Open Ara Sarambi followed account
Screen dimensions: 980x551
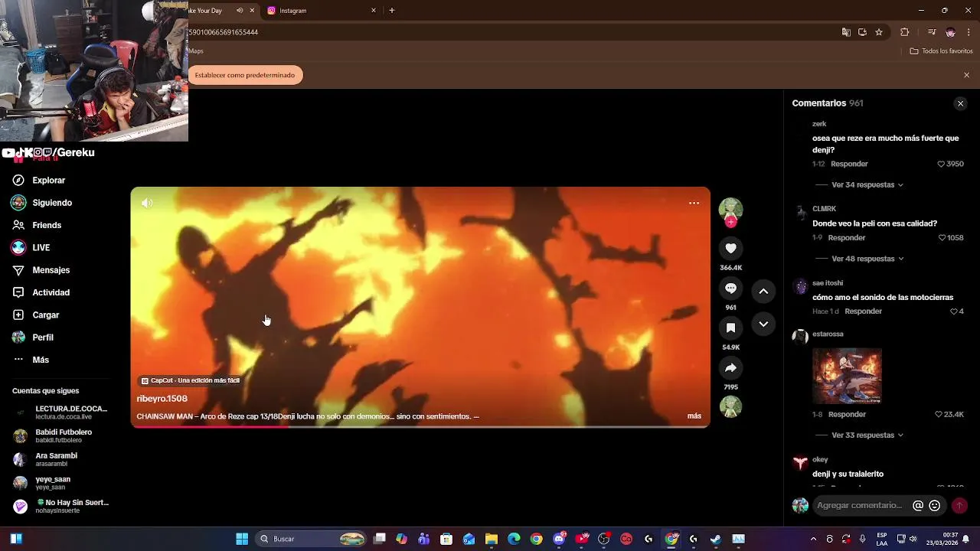(61, 459)
